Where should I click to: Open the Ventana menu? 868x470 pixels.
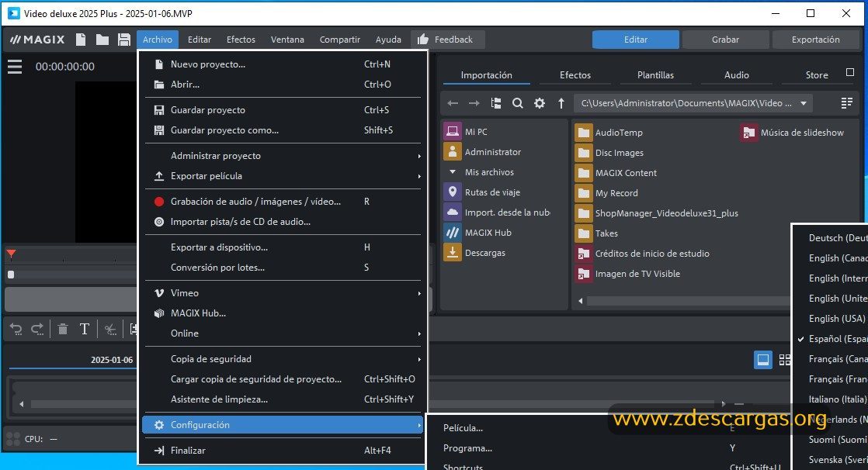pyautogui.click(x=287, y=40)
